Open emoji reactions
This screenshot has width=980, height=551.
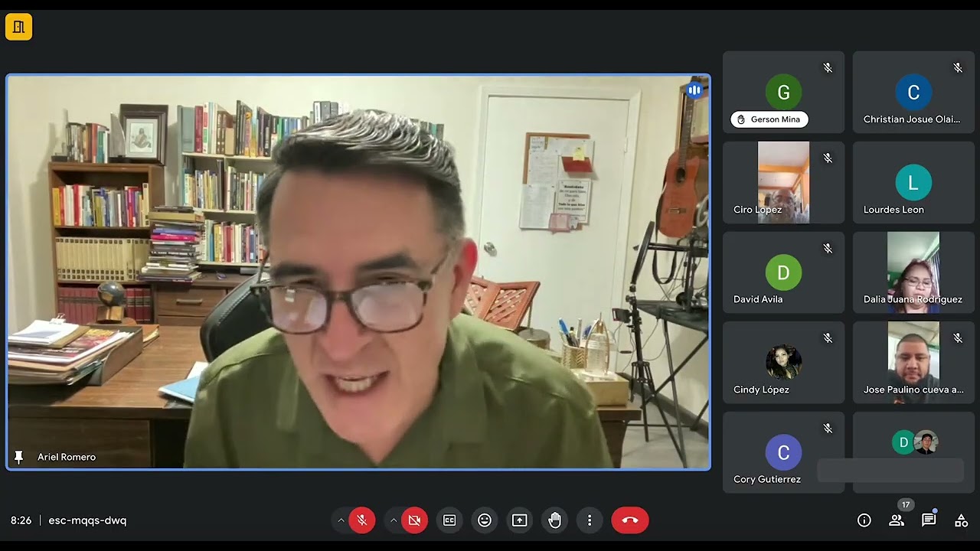tap(485, 520)
